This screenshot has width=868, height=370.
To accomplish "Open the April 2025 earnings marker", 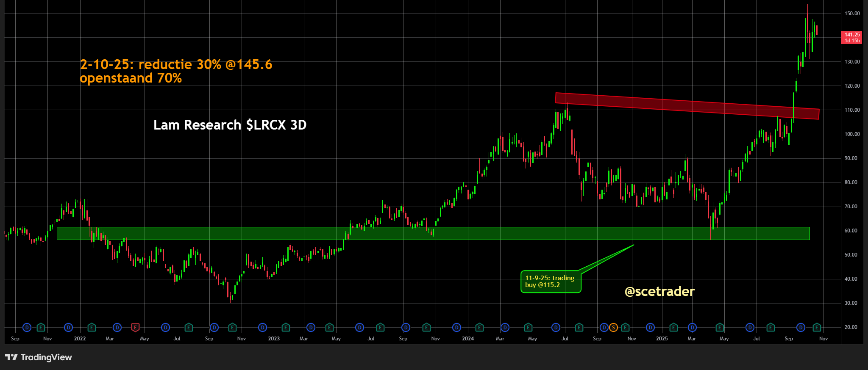I will pyautogui.click(x=720, y=327).
